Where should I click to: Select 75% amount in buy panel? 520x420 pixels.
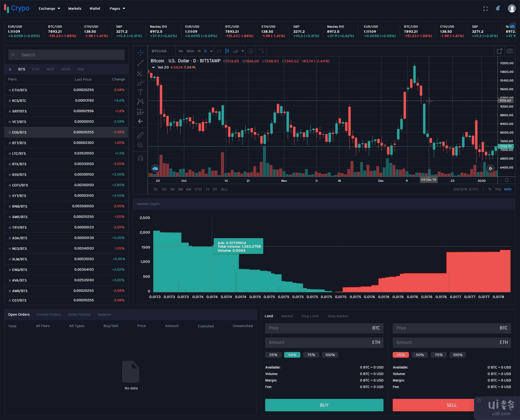[311, 355]
